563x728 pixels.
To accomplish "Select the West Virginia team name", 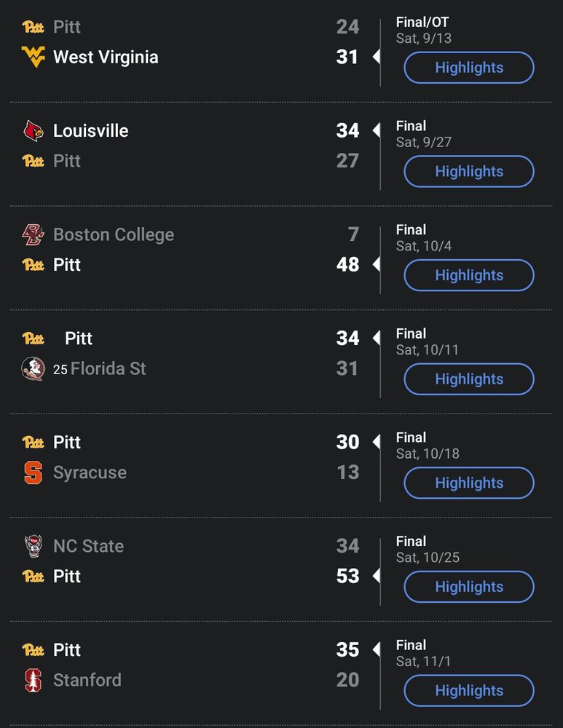I will [x=106, y=58].
